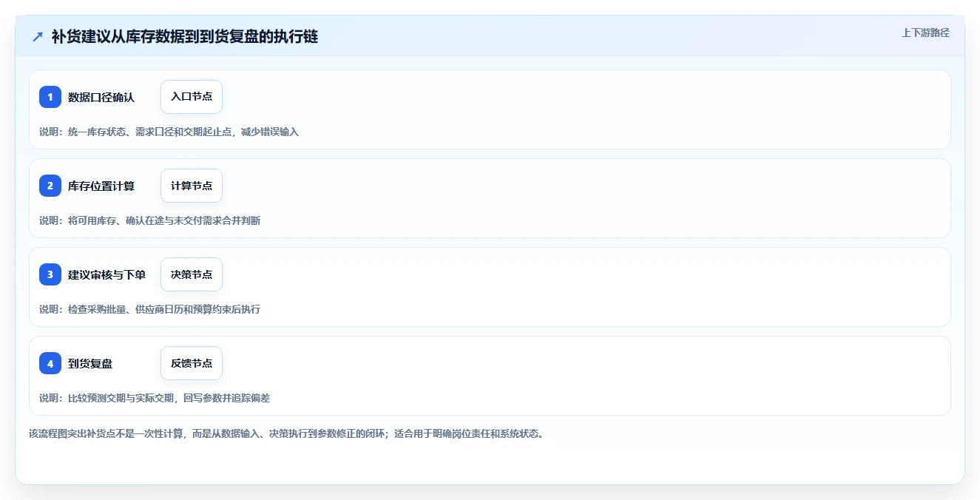This screenshot has width=980, height=500.
Task: Click the summary paragraph starting 该流程图突出补货点
Action: point(287,433)
